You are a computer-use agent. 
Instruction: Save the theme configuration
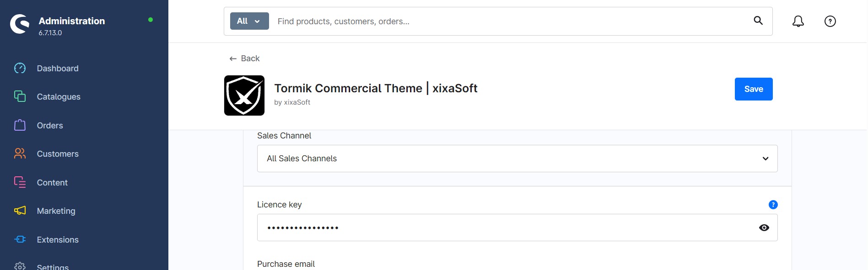[754, 89]
